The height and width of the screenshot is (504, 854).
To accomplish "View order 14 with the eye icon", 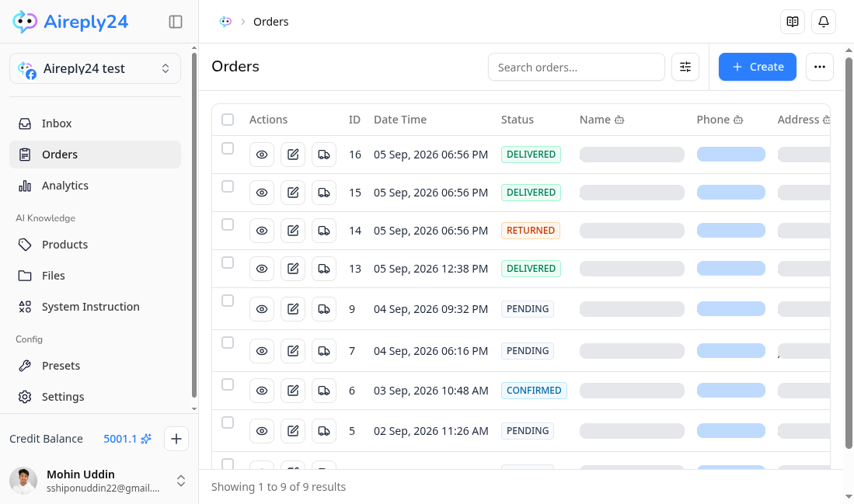I will click(262, 231).
